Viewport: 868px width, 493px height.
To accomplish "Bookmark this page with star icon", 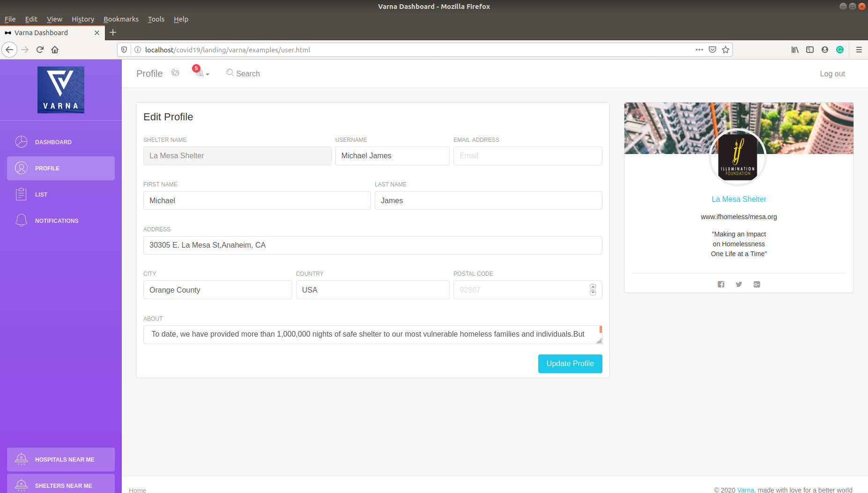I will tap(726, 50).
